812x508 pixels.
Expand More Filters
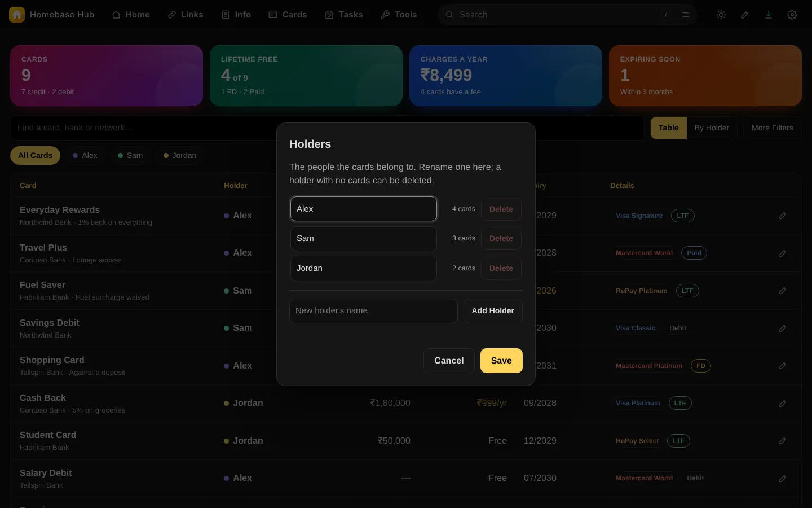(773, 128)
